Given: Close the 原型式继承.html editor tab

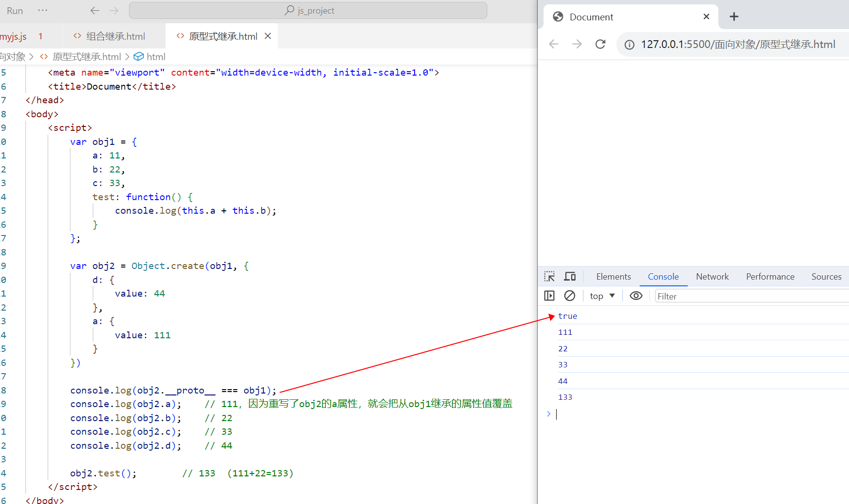Looking at the screenshot, I should (268, 36).
